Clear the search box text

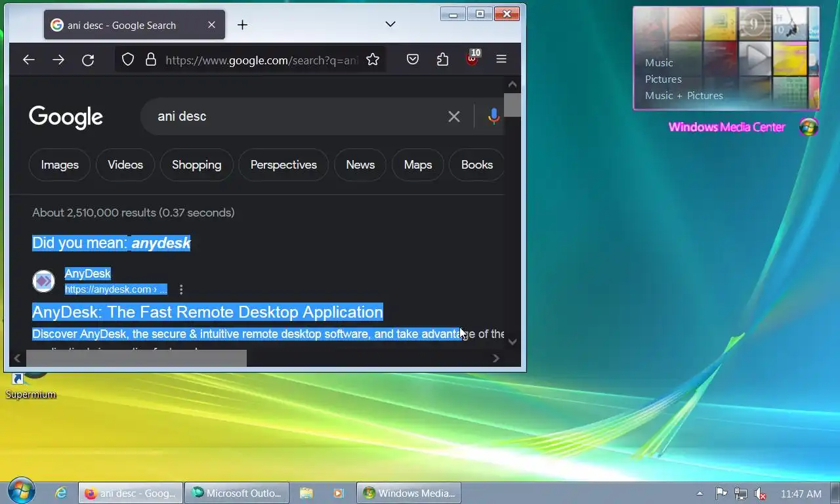454,117
